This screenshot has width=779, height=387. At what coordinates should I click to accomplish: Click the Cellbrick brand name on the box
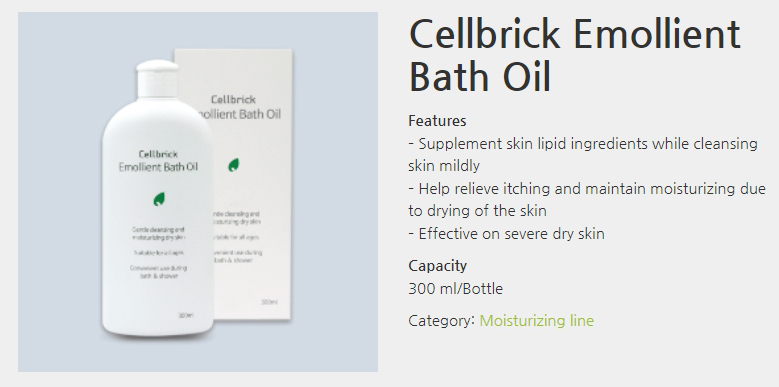[x=233, y=100]
